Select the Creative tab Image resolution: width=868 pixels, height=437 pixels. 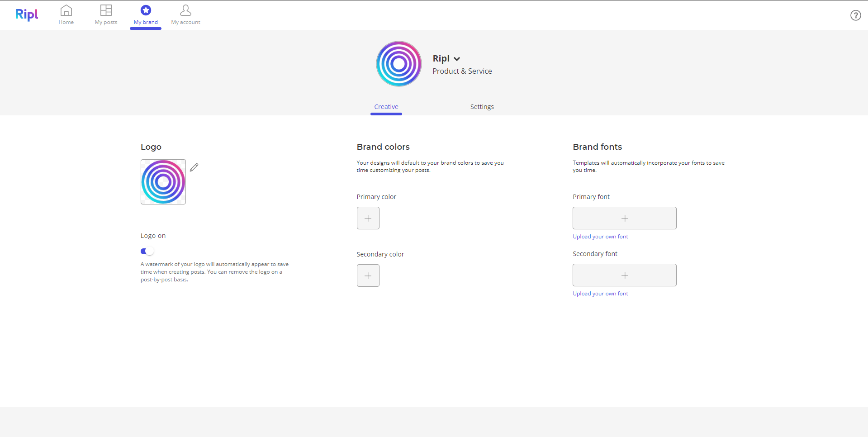pyautogui.click(x=386, y=106)
